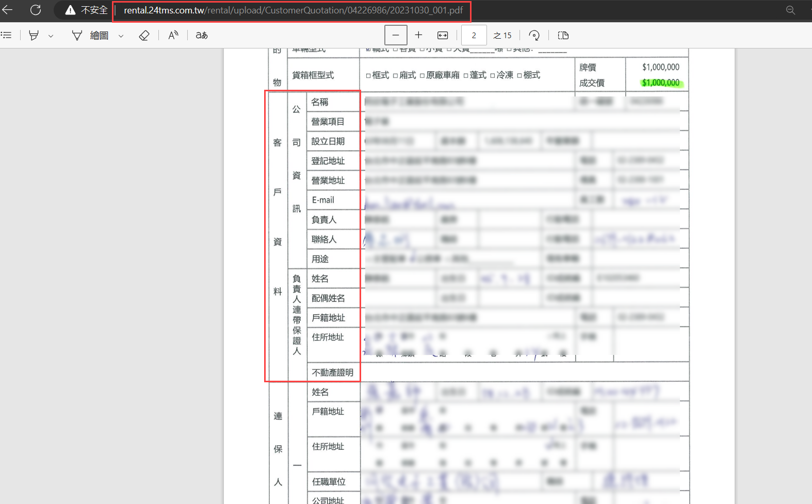Check the 冷凍 checkbox
This screenshot has width=812, height=504.
[x=493, y=75]
